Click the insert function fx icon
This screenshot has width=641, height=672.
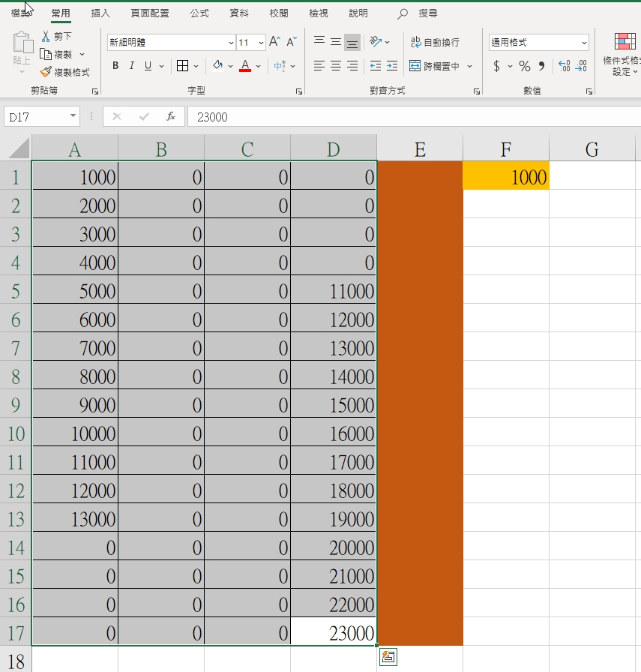[x=171, y=116]
